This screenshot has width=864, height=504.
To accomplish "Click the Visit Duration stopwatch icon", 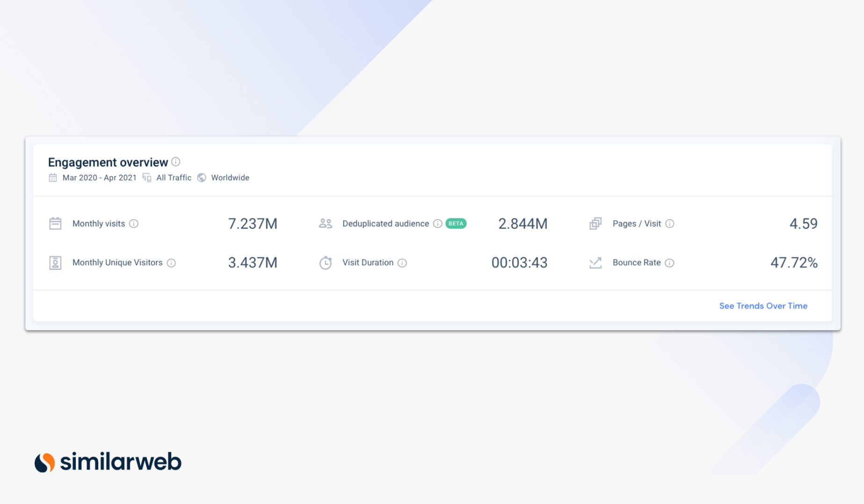I will [326, 262].
